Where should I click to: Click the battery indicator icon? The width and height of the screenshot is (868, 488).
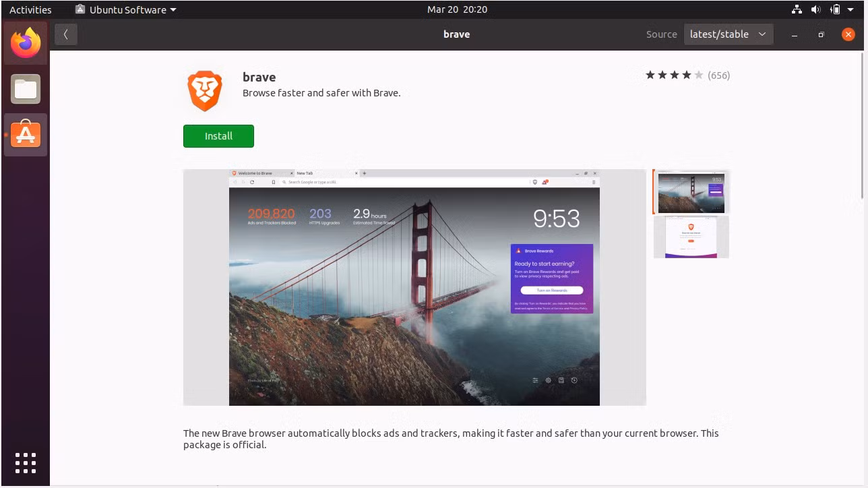click(x=836, y=9)
